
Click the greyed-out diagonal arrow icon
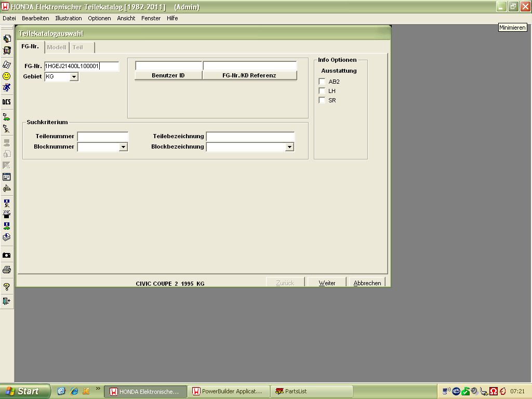point(7,165)
